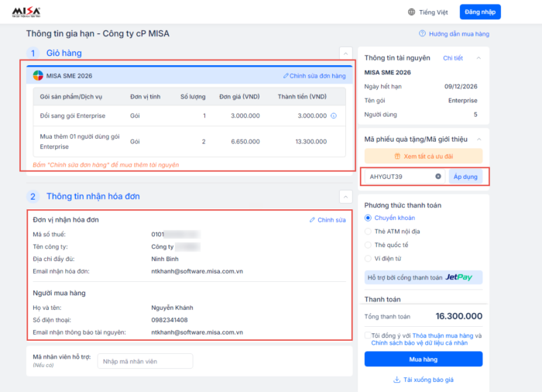The width and height of the screenshot is (542, 392).
Task: Click the Đăng nhập login button
Action: [480, 12]
